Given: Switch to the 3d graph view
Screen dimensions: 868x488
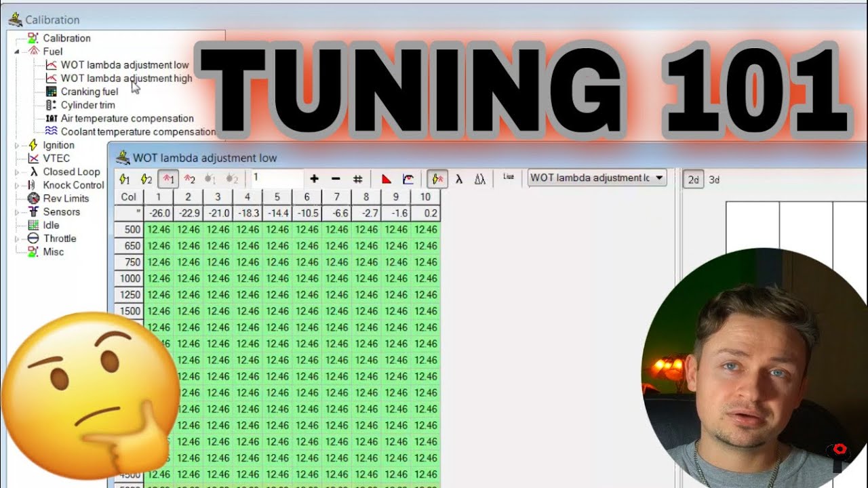Looking at the screenshot, I should point(714,180).
